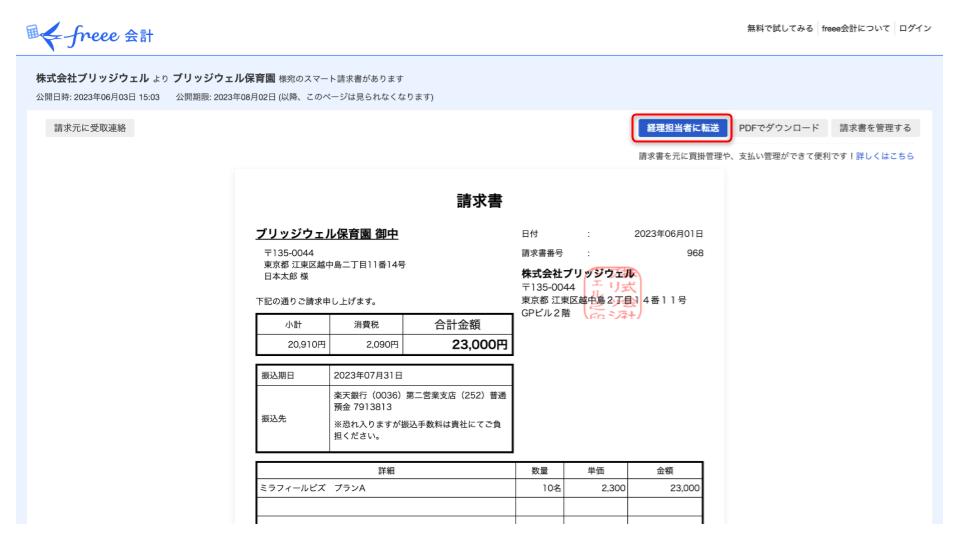Click the 振込先 label cell
The height and width of the screenshot is (540, 960).
[x=293, y=419]
